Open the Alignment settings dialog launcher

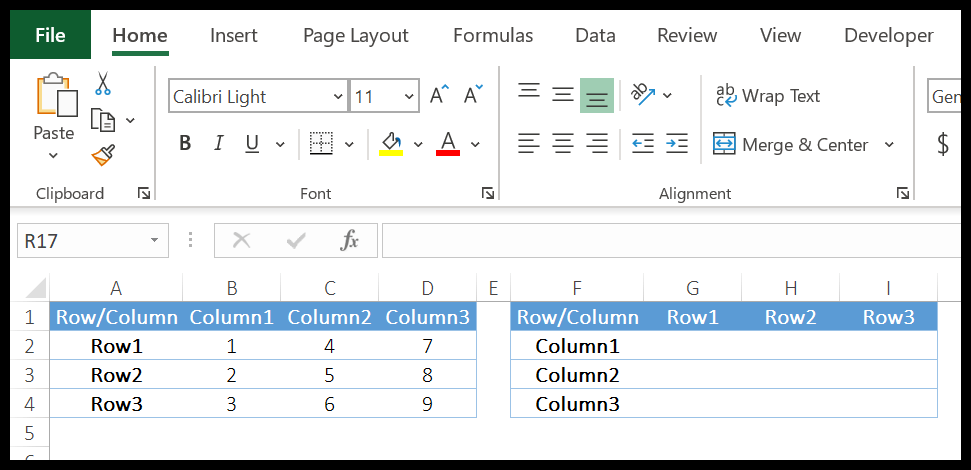903,194
